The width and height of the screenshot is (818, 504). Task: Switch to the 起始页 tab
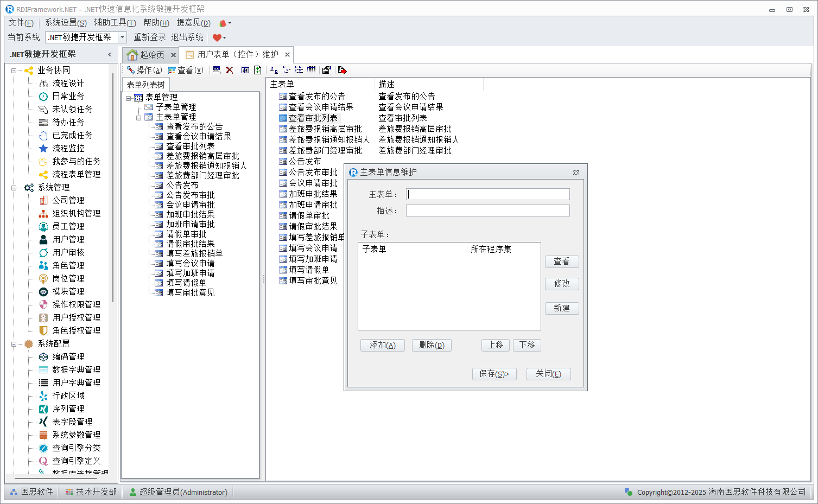[x=147, y=55]
